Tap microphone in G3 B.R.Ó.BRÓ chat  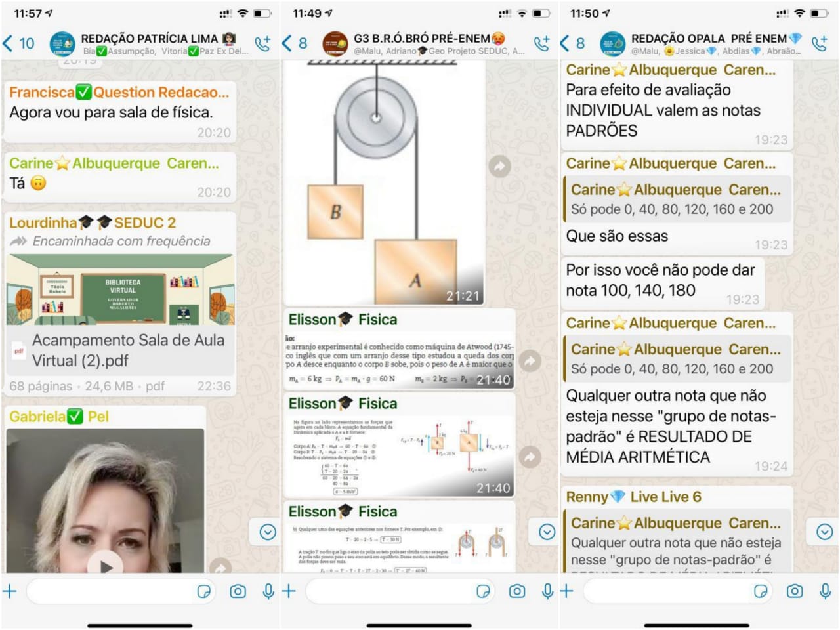pyautogui.click(x=548, y=591)
